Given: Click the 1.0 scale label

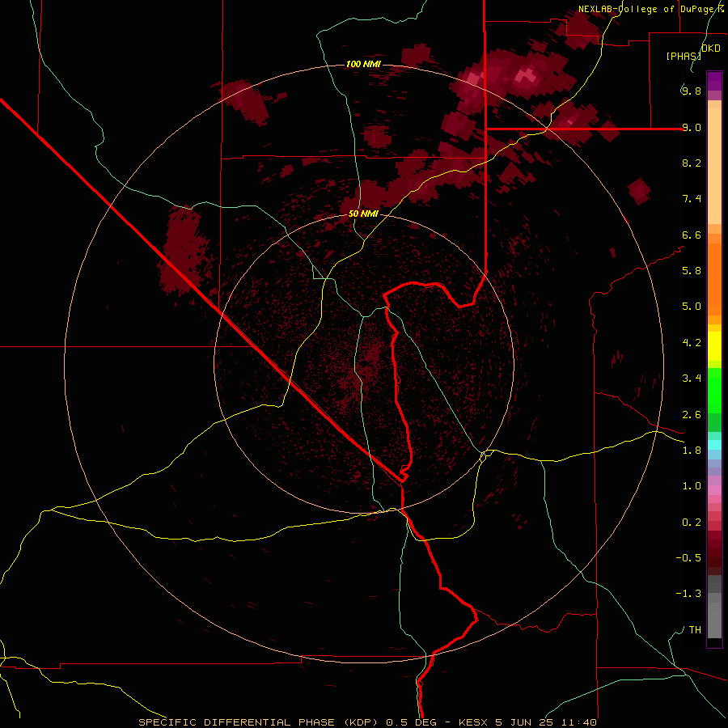Looking at the screenshot, I should tap(692, 486).
